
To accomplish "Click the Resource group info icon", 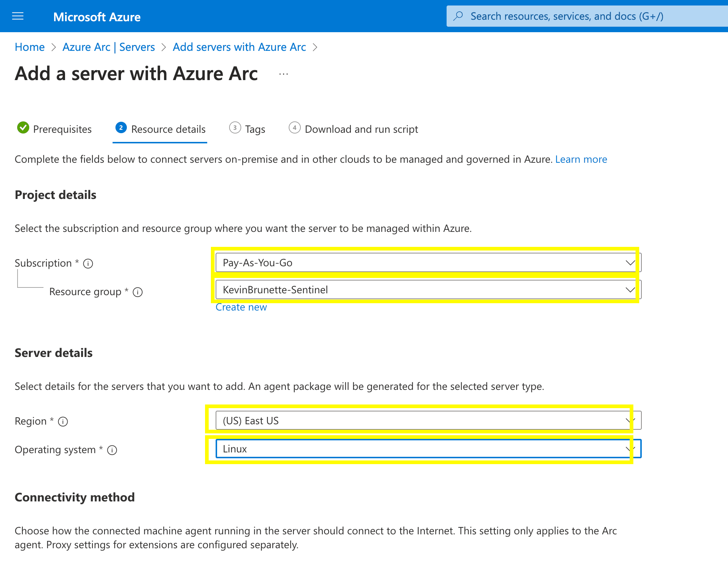I will tap(138, 292).
